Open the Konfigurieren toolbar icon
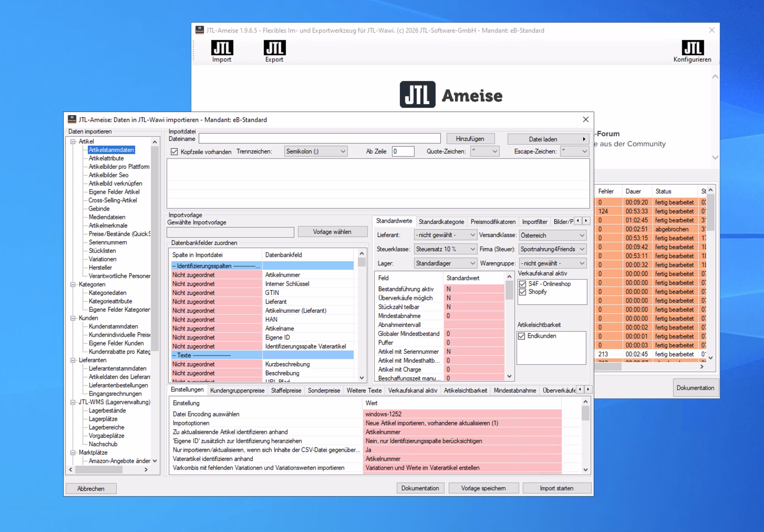The image size is (764, 532). (692, 51)
